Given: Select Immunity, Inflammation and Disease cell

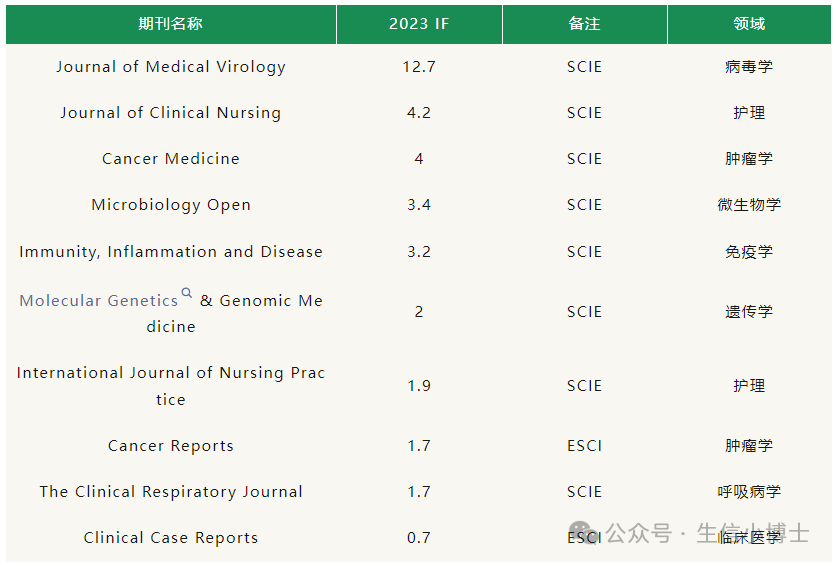Looking at the screenshot, I should click(171, 252).
